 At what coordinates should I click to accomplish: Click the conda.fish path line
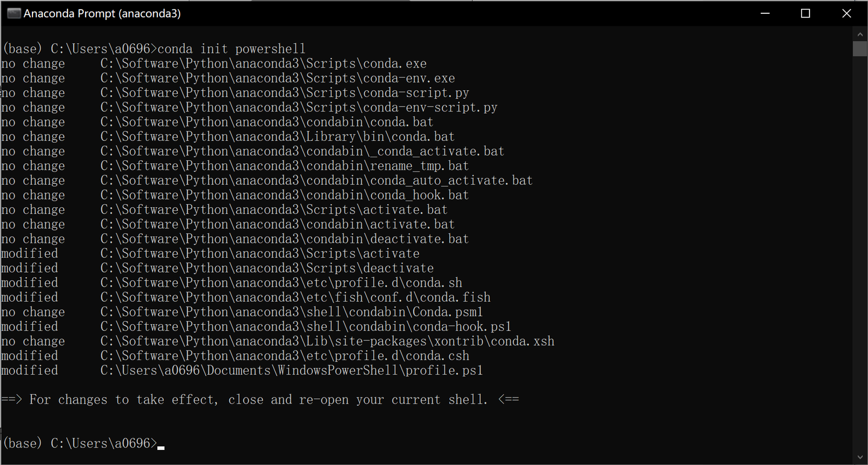[295, 298]
